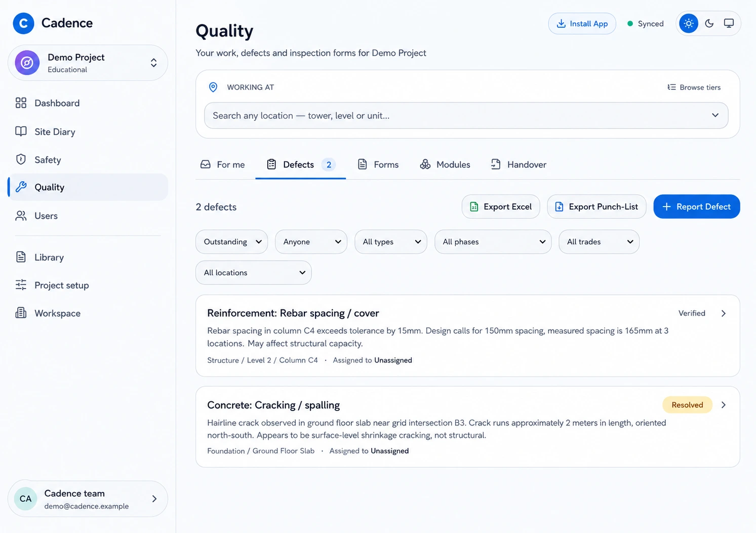
Task: Open the Rebar spacing / cover defect chevron
Action: [724, 313]
